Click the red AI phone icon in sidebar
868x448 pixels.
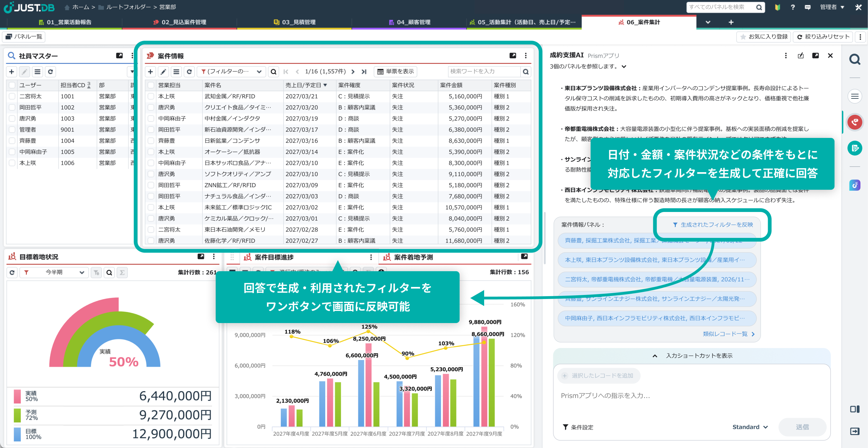tap(855, 122)
